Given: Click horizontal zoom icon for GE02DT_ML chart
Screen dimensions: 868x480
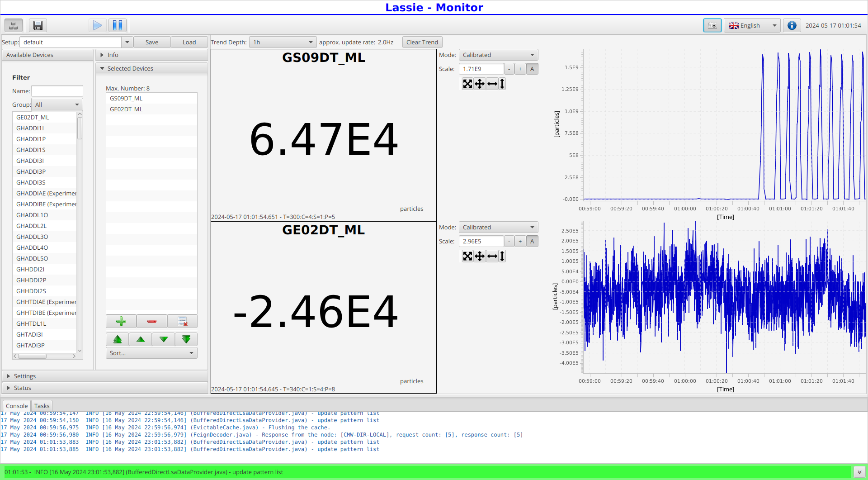Looking at the screenshot, I should [x=492, y=256].
